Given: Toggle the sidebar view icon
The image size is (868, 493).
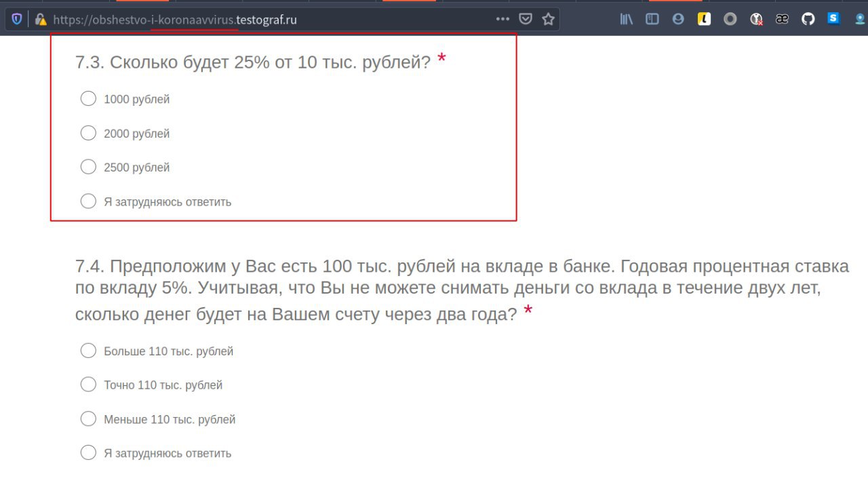Looking at the screenshot, I should [652, 19].
